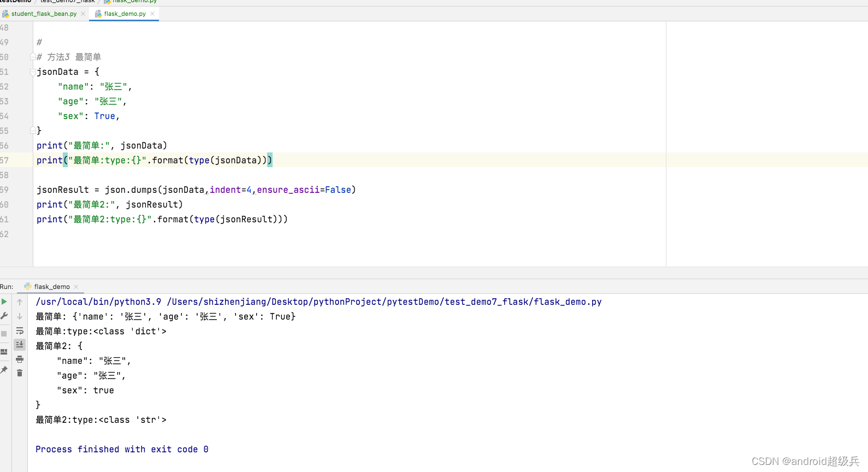Image resolution: width=868 pixels, height=472 pixels.
Task: Select the flask_demo Run tab
Action: tap(52, 287)
